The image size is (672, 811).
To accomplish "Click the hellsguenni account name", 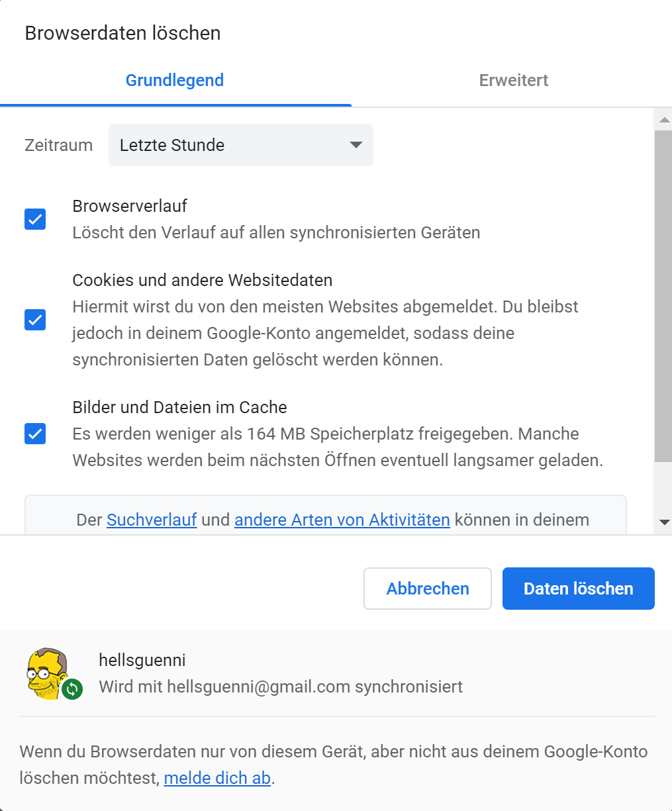I will 142,660.
